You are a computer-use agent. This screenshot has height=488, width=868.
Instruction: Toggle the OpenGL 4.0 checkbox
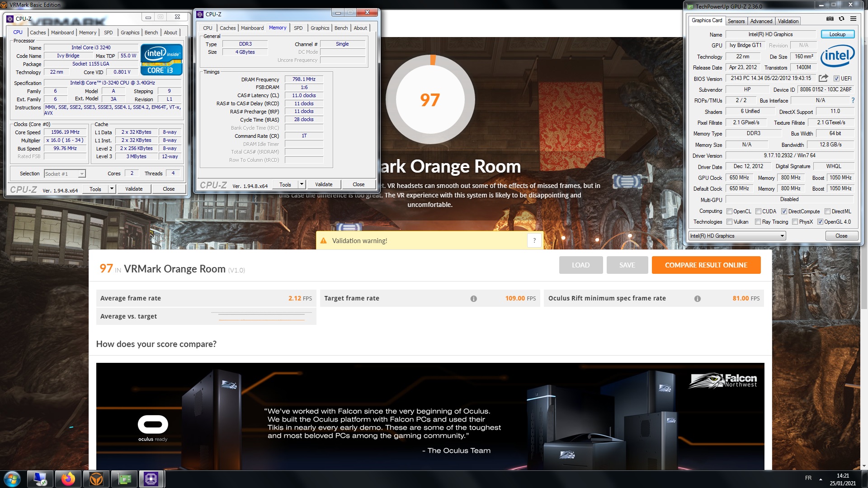coord(820,222)
